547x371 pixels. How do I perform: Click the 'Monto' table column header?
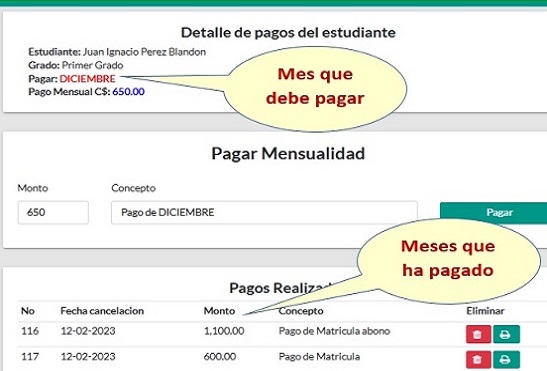(x=219, y=311)
